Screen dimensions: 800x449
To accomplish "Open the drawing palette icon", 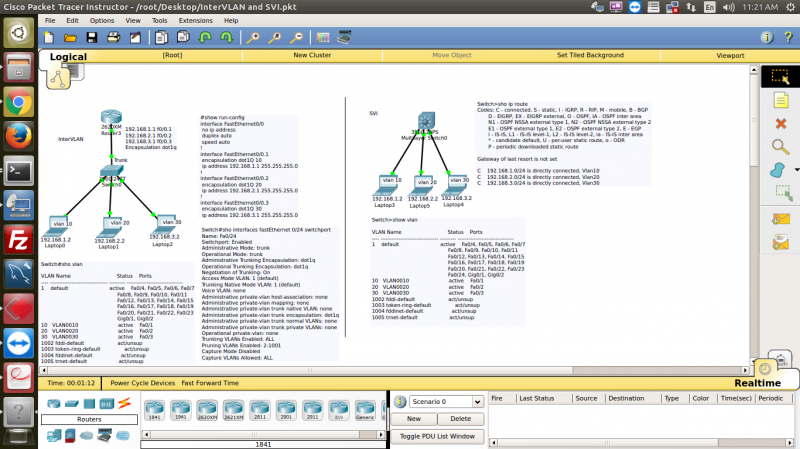I will point(322,37).
